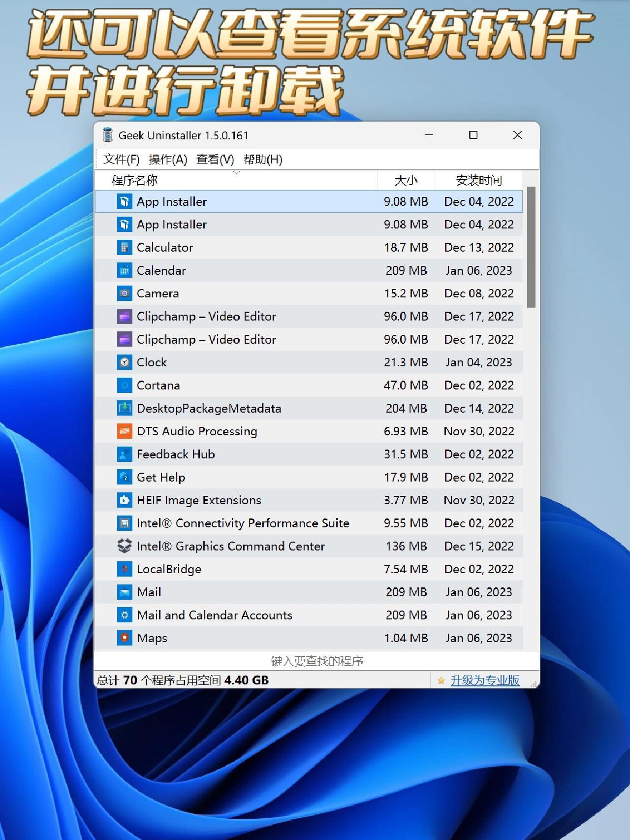Open the 帮助(H) menu

tap(263, 160)
